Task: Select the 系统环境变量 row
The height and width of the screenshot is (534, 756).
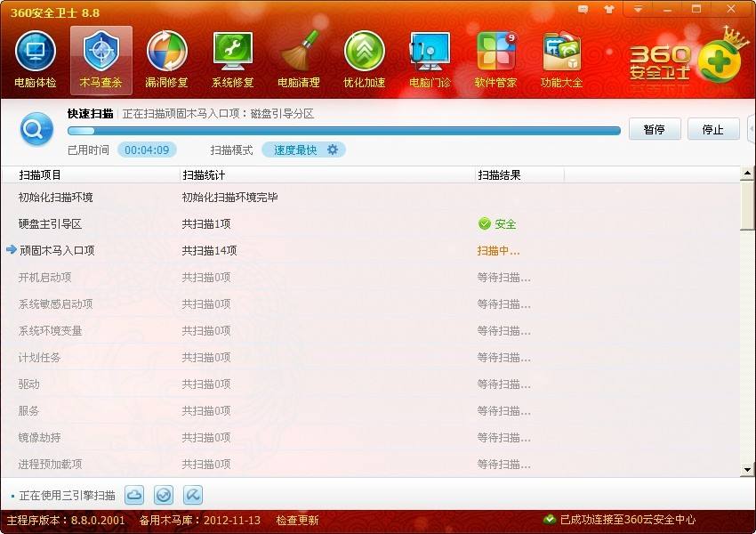Action: tap(370, 330)
